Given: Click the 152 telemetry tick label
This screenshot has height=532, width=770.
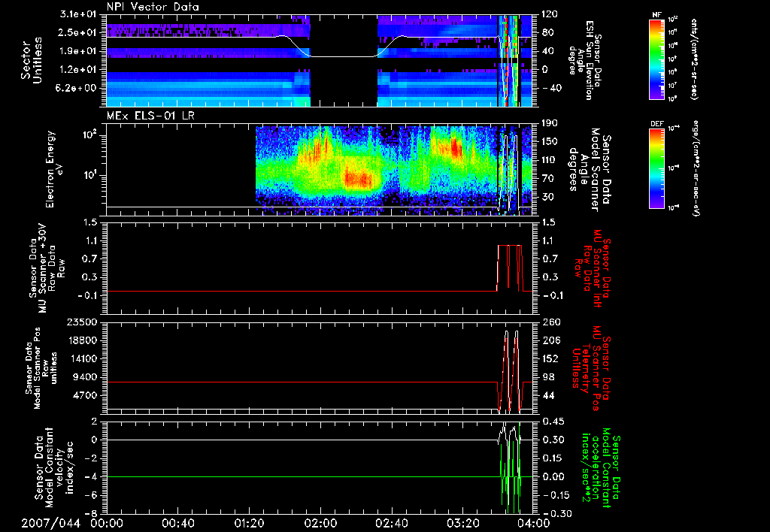Looking at the screenshot, I should click(x=550, y=358).
